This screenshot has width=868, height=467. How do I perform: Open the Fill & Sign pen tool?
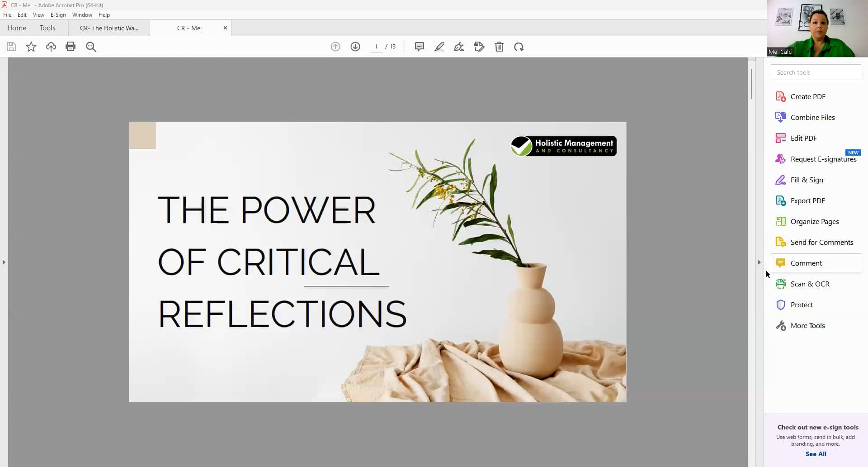point(459,46)
